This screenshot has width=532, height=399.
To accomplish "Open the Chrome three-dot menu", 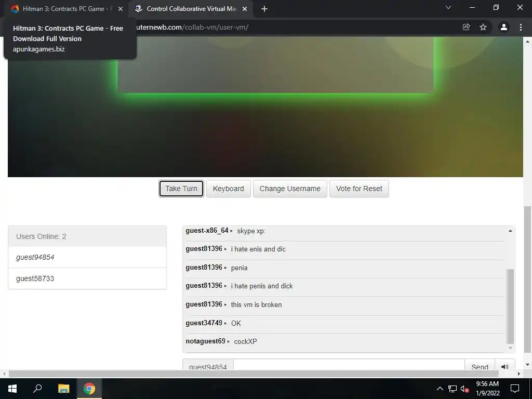I will tap(521, 27).
